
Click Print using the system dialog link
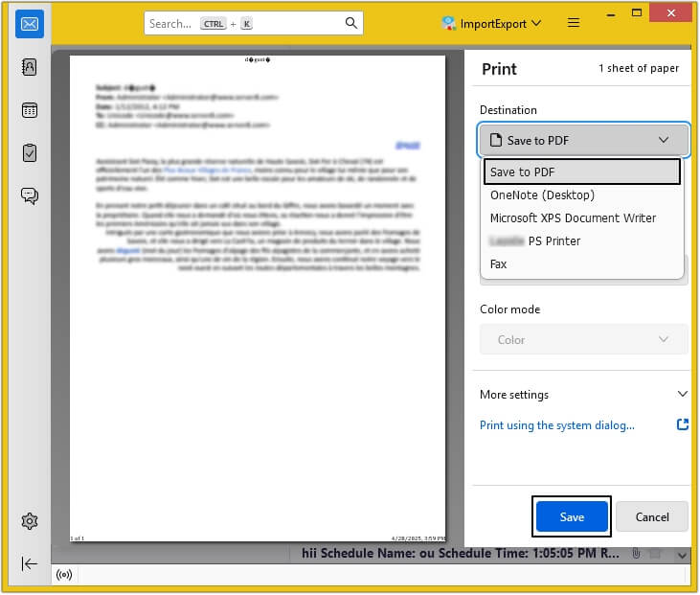(557, 425)
